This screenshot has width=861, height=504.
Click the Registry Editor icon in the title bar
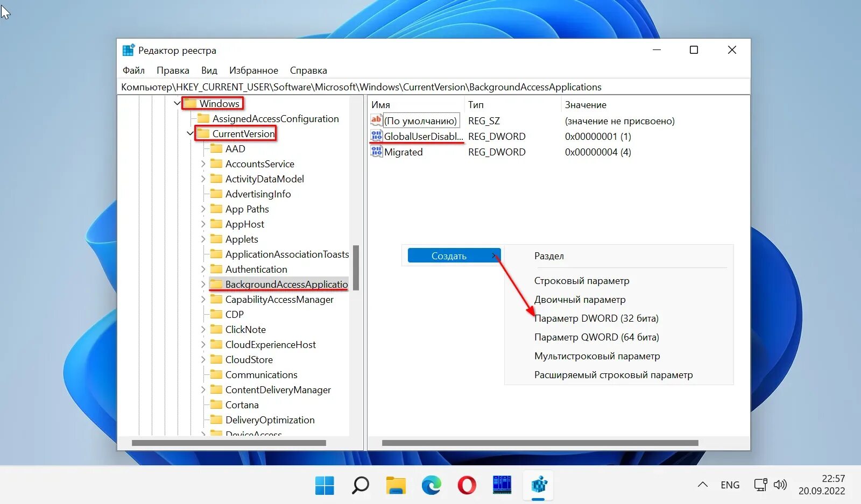[x=128, y=50]
